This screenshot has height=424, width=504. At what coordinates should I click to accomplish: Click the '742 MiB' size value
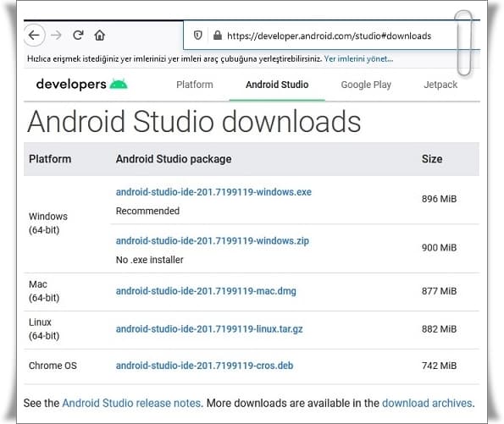tap(439, 366)
